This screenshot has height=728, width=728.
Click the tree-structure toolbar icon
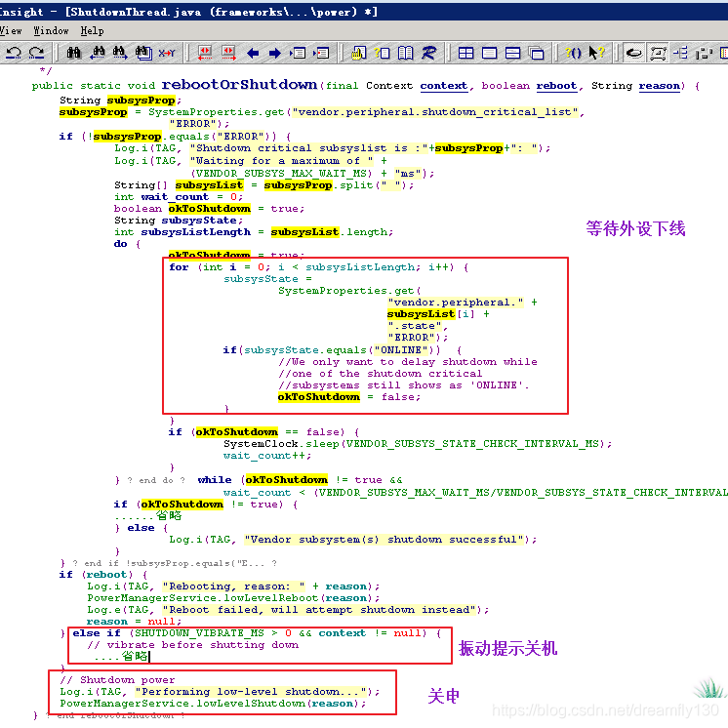pyautogui.click(x=680, y=53)
